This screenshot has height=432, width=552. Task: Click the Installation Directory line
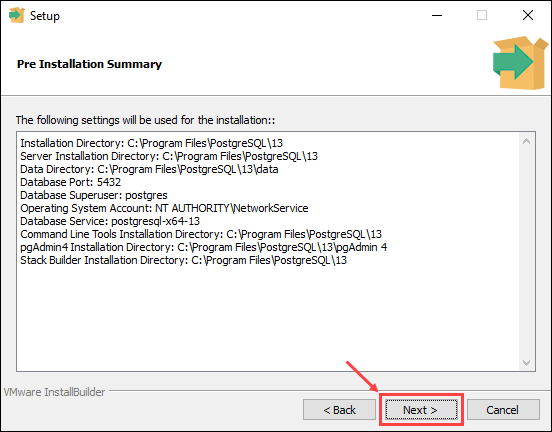tap(151, 143)
